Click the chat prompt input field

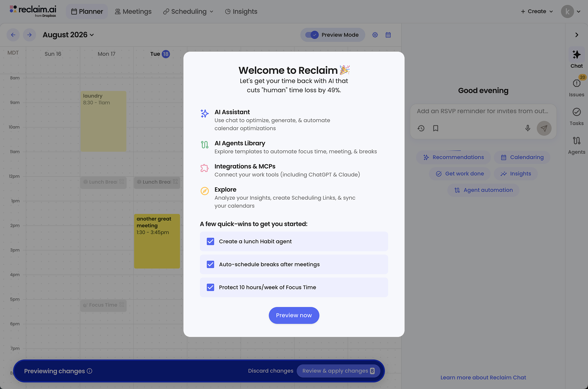click(483, 111)
